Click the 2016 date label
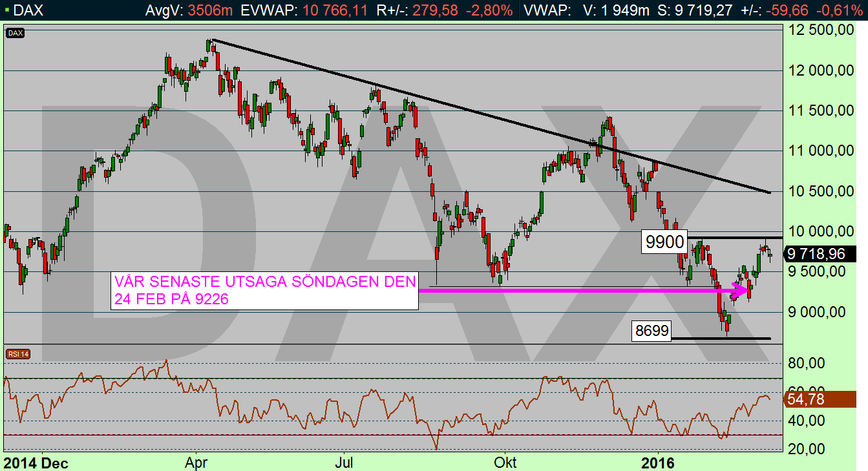Viewport: 868px width, 471px height. point(658,463)
